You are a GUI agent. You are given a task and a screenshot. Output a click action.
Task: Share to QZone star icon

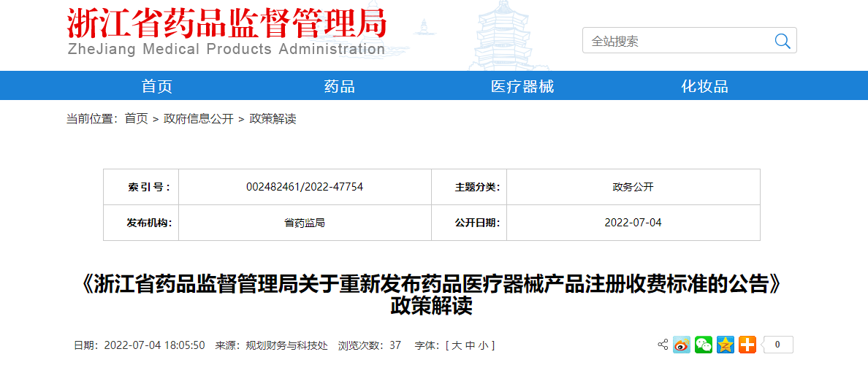(x=726, y=345)
